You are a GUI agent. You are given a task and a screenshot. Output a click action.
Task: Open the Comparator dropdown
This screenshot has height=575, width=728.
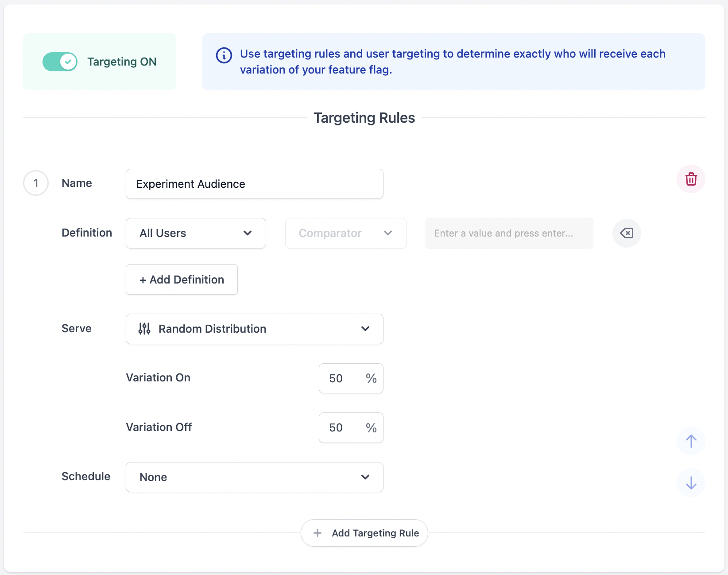[345, 233]
